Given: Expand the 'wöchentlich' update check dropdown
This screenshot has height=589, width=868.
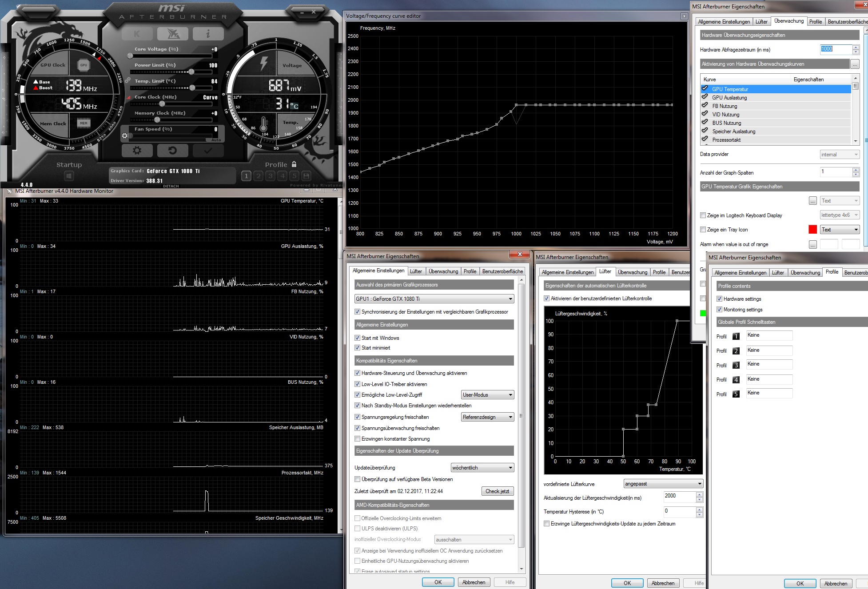Looking at the screenshot, I should pos(482,468).
